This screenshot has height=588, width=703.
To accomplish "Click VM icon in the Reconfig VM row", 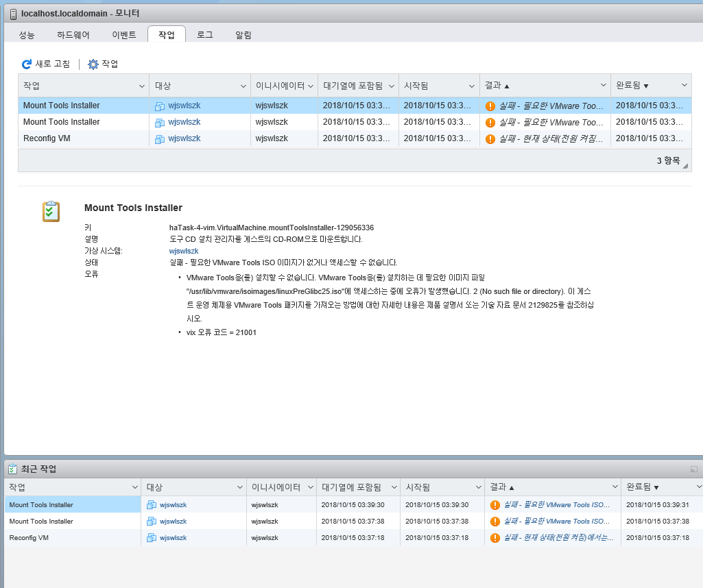I will [x=160, y=139].
